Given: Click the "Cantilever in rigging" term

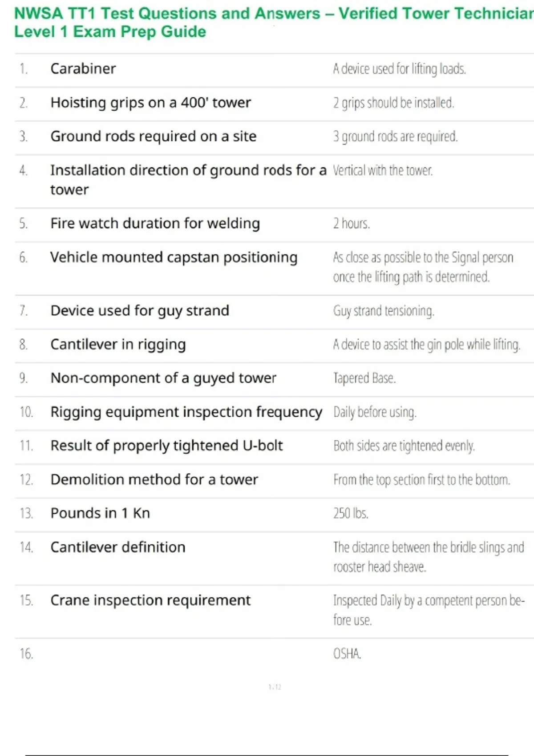Looking at the screenshot, I should coord(118,345).
